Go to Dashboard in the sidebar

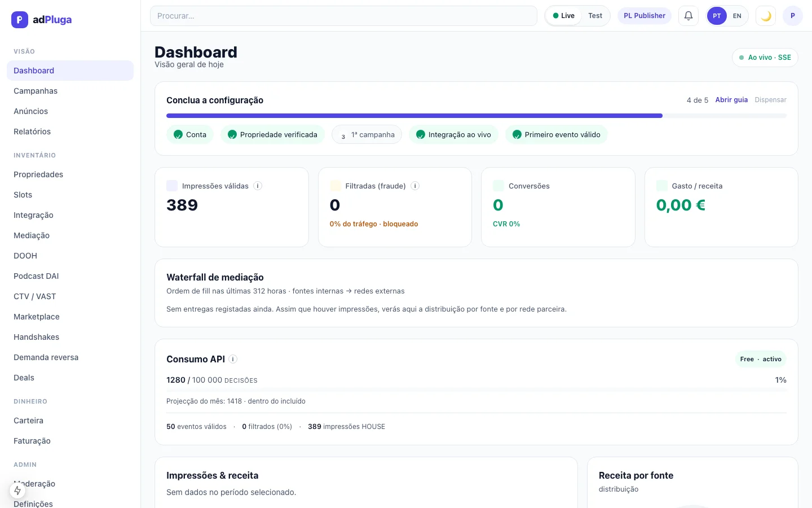70,71
